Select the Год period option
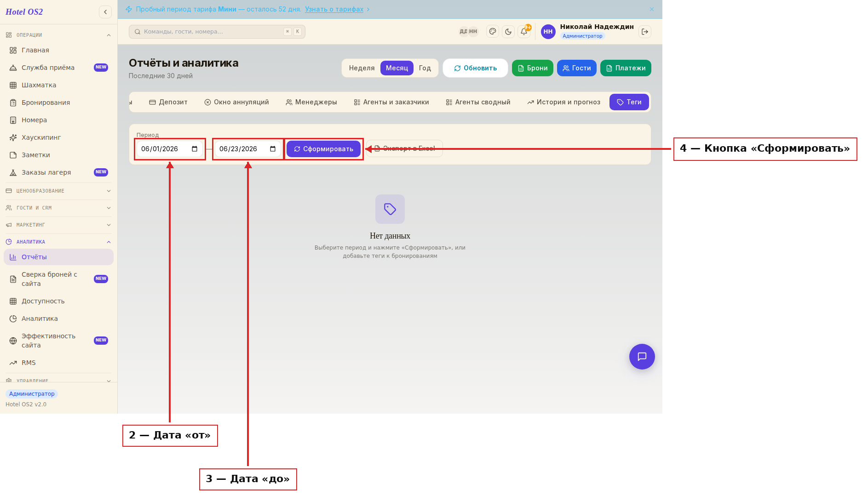The width and height of the screenshot is (868, 501). [425, 68]
